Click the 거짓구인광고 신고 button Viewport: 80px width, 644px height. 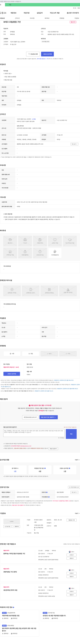(74, 487)
